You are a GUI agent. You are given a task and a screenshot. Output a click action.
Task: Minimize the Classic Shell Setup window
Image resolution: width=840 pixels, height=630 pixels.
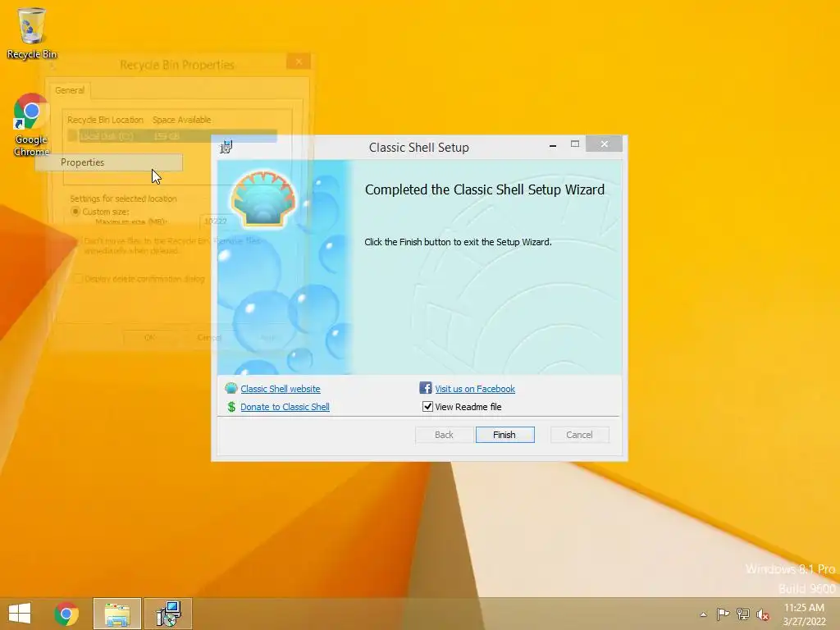(552, 145)
